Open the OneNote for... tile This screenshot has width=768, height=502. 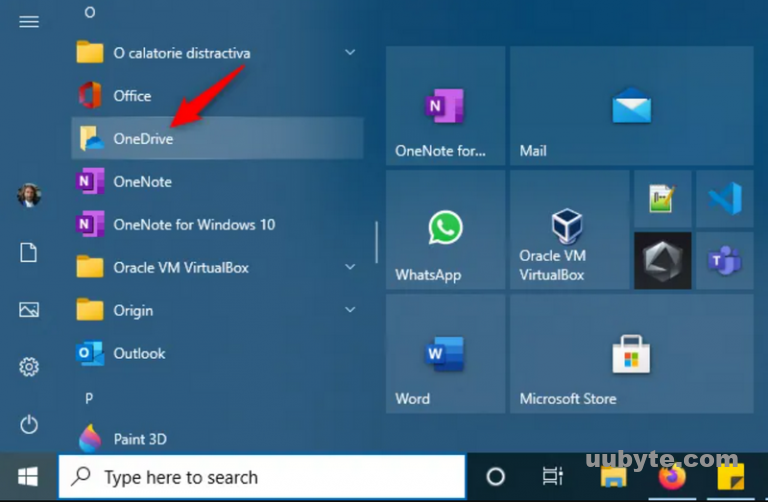coord(445,106)
